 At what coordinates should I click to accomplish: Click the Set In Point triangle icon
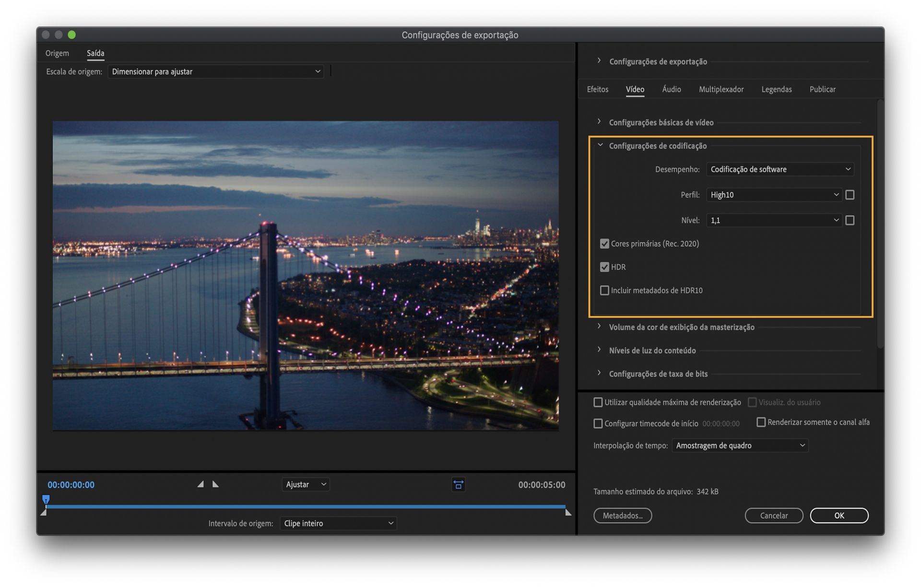tap(201, 484)
